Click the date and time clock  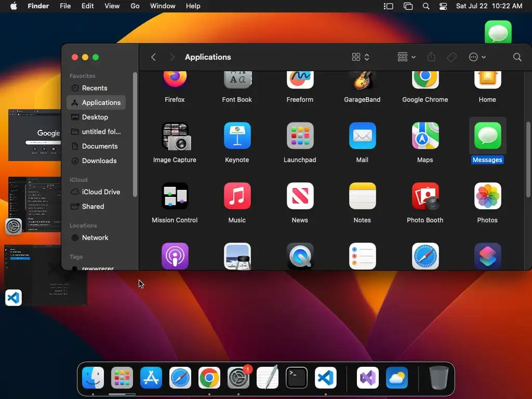489,6
